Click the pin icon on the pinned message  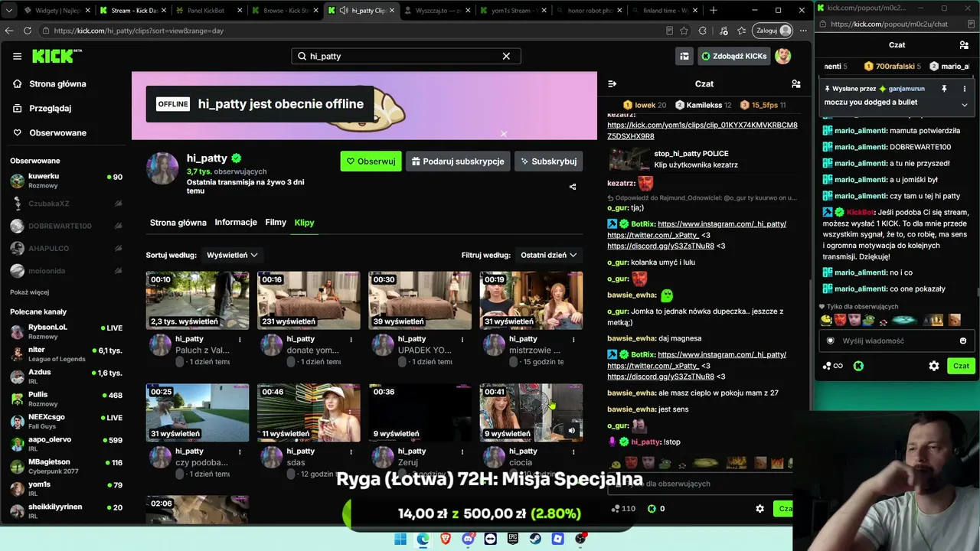(x=944, y=89)
